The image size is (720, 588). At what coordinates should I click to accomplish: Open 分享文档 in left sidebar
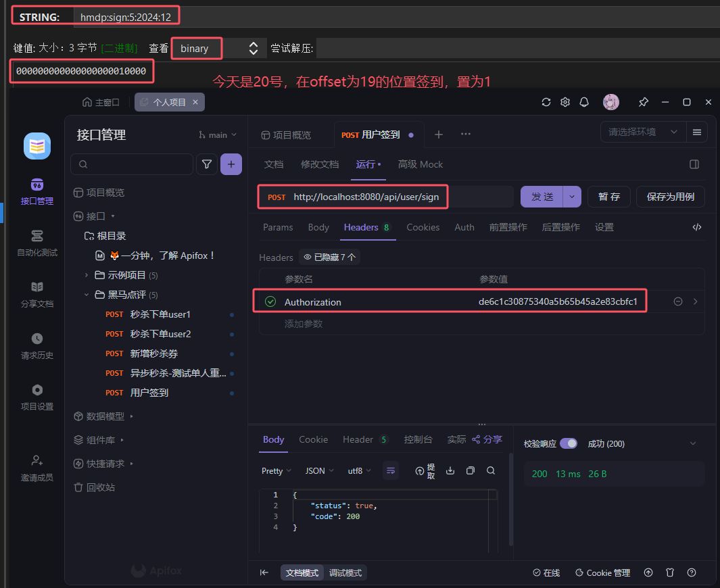[x=37, y=295]
